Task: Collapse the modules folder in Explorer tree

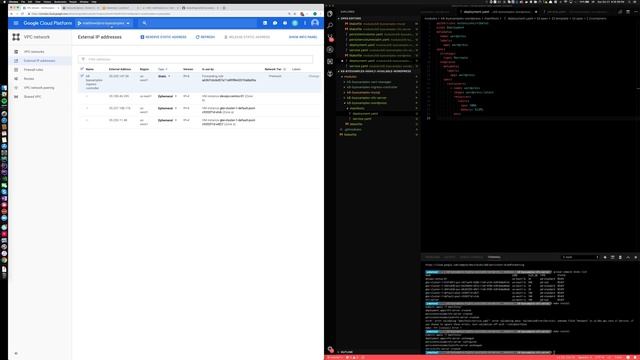Action: coord(349,77)
